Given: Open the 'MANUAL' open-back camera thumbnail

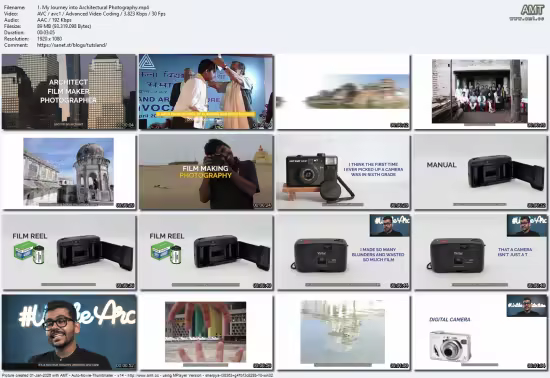Looking at the screenshot, I should click(481, 172).
